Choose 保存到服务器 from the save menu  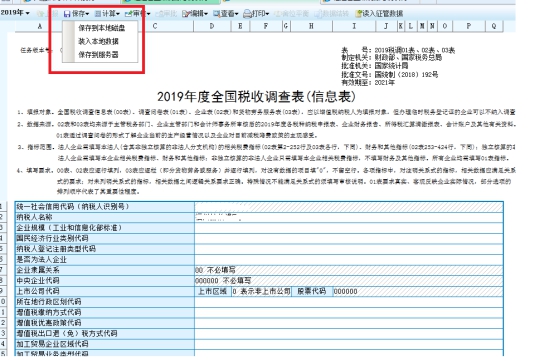coord(98,54)
